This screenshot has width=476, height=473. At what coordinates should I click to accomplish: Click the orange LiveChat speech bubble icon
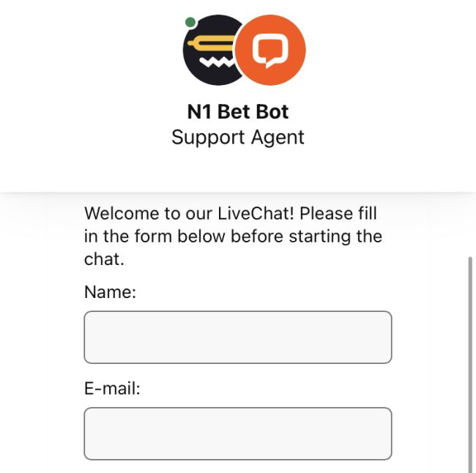click(x=271, y=51)
